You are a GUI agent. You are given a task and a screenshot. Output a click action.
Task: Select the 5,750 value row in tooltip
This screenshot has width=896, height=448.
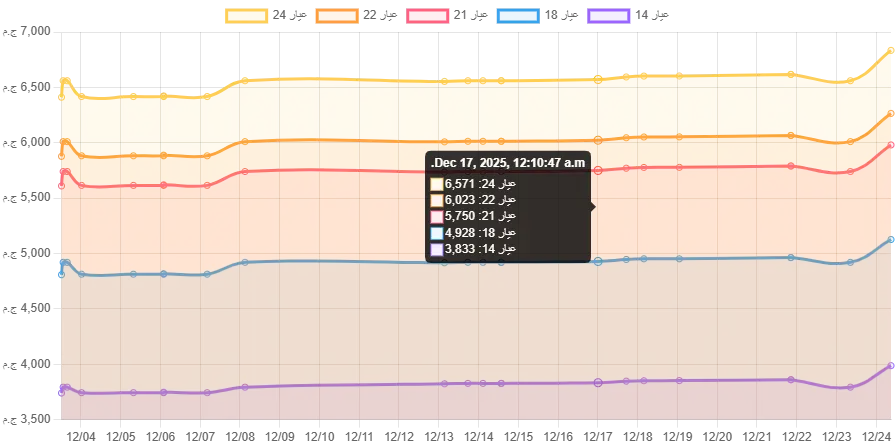[474, 216]
